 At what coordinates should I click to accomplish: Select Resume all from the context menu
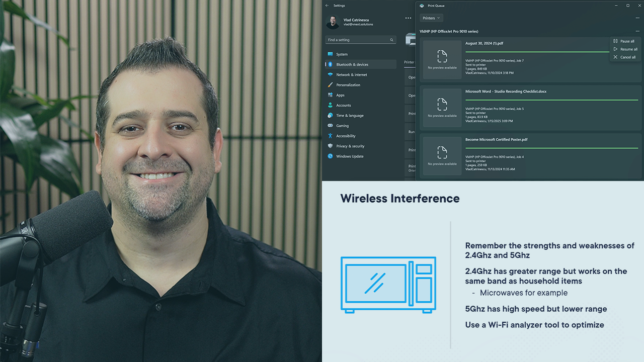pyautogui.click(x=628, y=49)
